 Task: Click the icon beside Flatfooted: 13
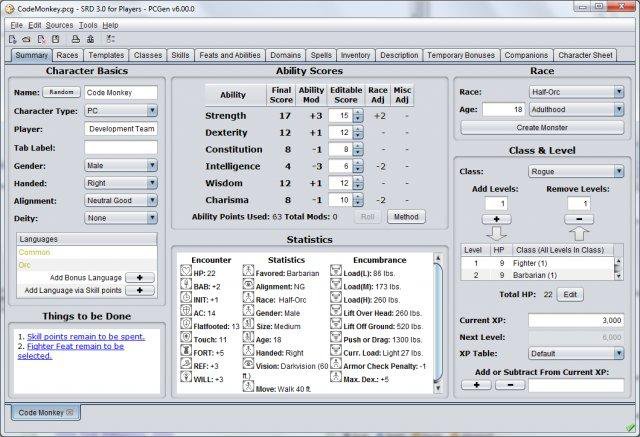(x=186, y=324)
